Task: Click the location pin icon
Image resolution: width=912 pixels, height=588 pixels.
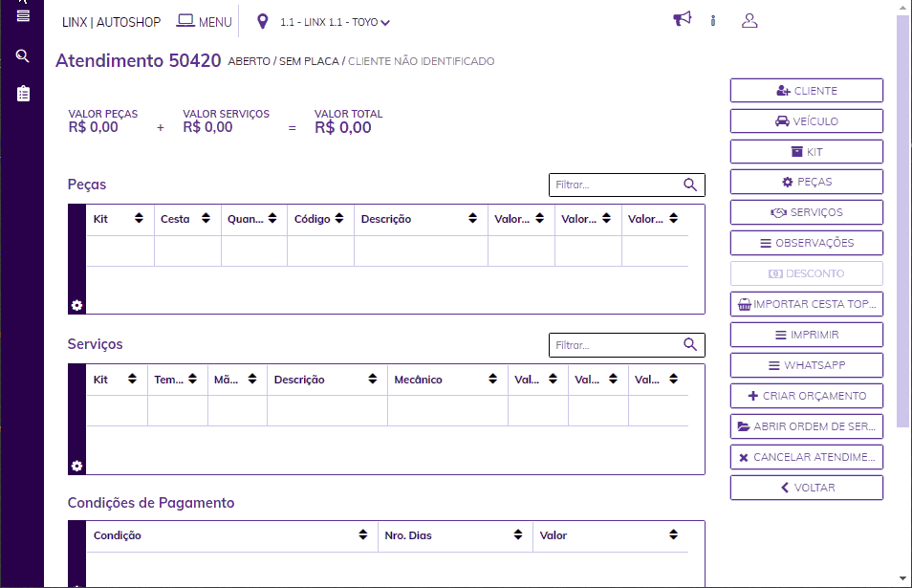Action: tap(263, 22)
